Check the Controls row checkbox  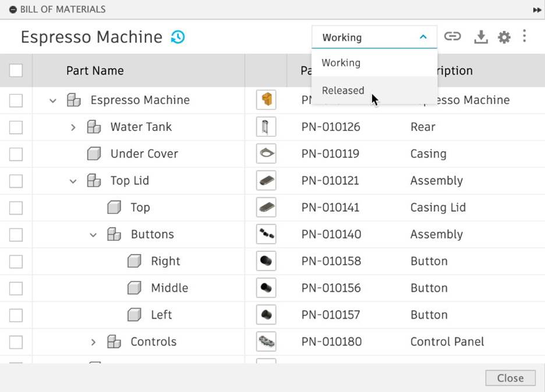click(16, 341)
